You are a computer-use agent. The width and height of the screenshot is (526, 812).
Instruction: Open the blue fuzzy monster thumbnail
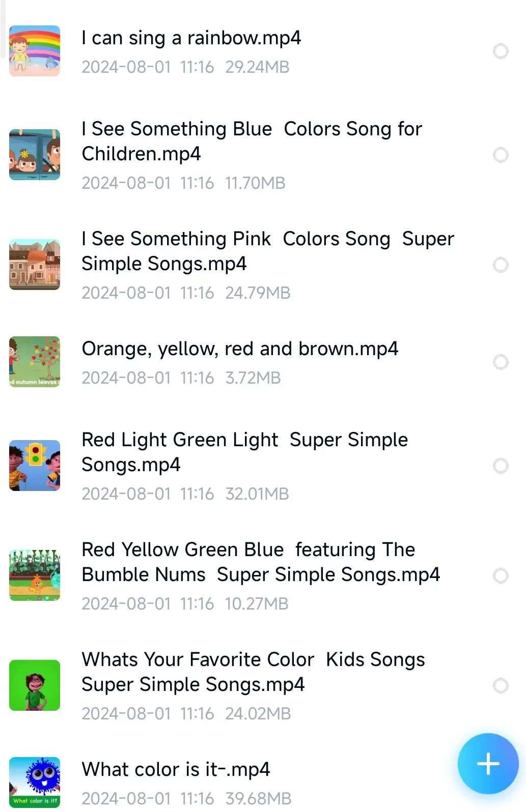coord(35,782)
